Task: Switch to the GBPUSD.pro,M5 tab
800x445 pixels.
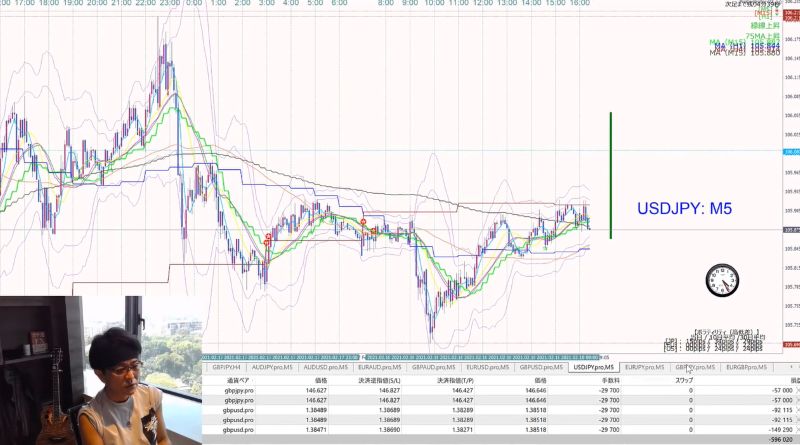Action: (x=541, y=367)
